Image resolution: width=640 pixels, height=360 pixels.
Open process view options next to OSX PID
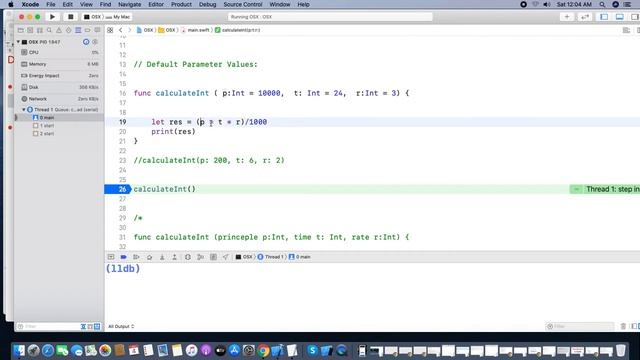(95, 42)
